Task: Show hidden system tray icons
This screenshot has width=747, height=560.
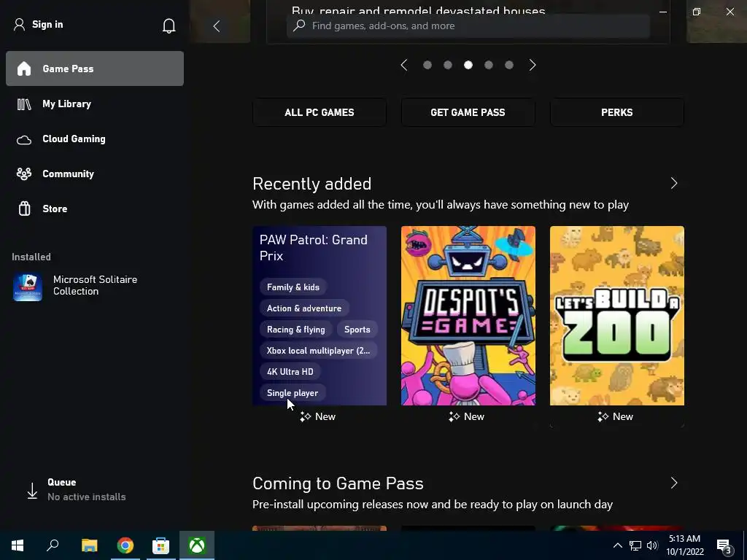Action: click(617, 545)
